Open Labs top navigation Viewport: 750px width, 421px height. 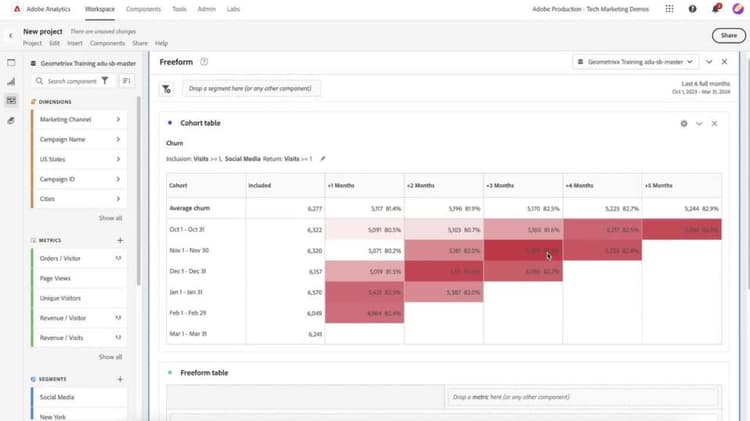point(233,9)
